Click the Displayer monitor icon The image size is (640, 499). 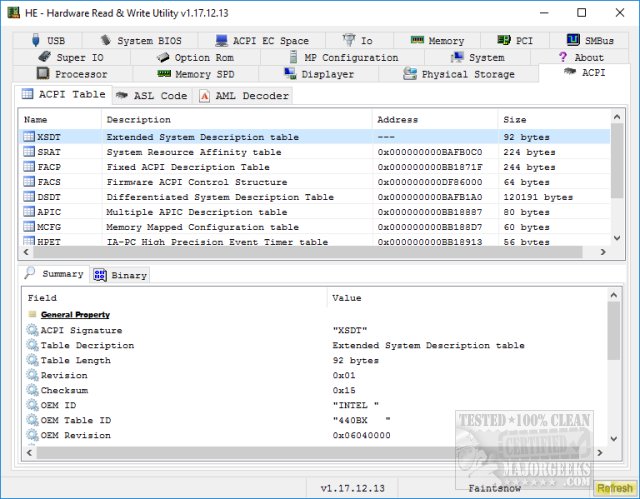(x=290, y=73)
